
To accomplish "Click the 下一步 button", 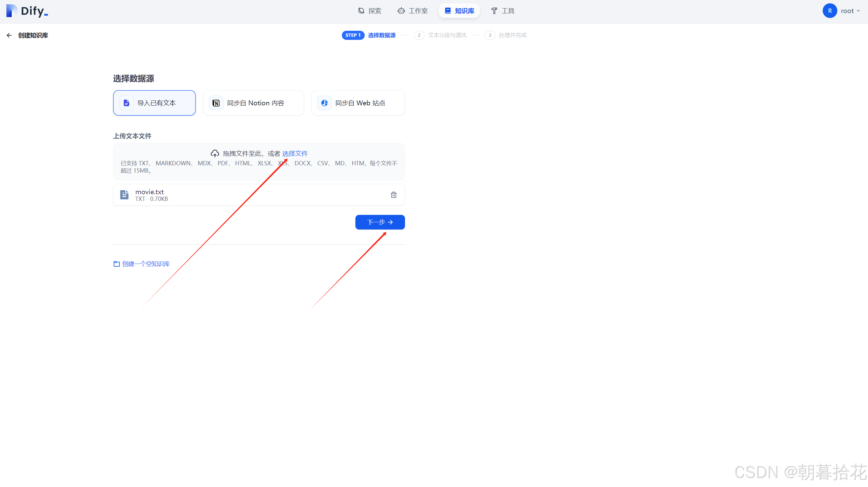I will [x=380, y=222].
